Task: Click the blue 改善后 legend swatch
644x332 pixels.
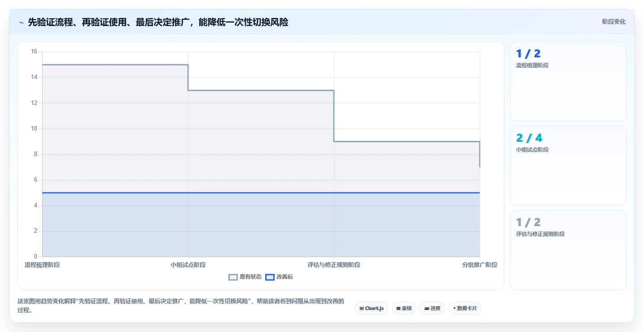Action: tap(270, 277)
